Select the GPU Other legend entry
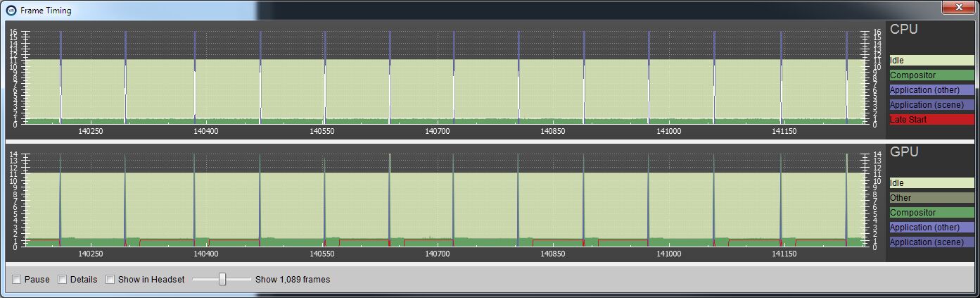This screenshot has width=980, height=298. coord(931,198)
